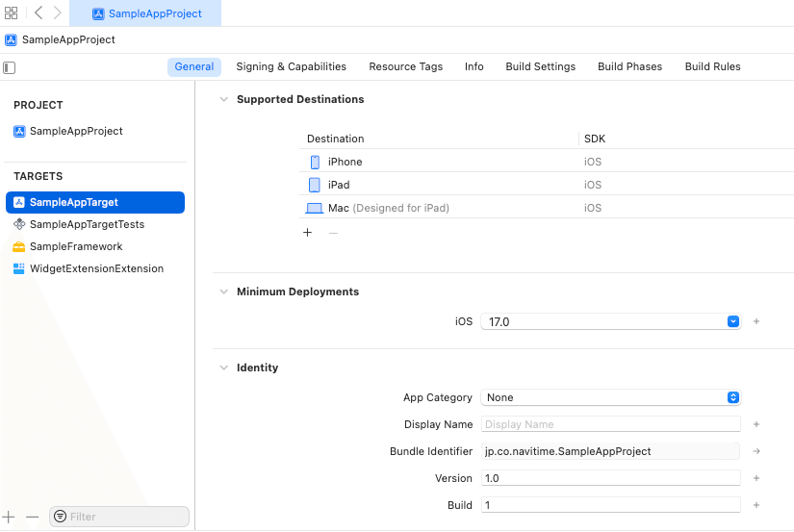The height and width of the screenshot is (532, 794).
Task: Open the Info tab
Action: tap(474, 66)
